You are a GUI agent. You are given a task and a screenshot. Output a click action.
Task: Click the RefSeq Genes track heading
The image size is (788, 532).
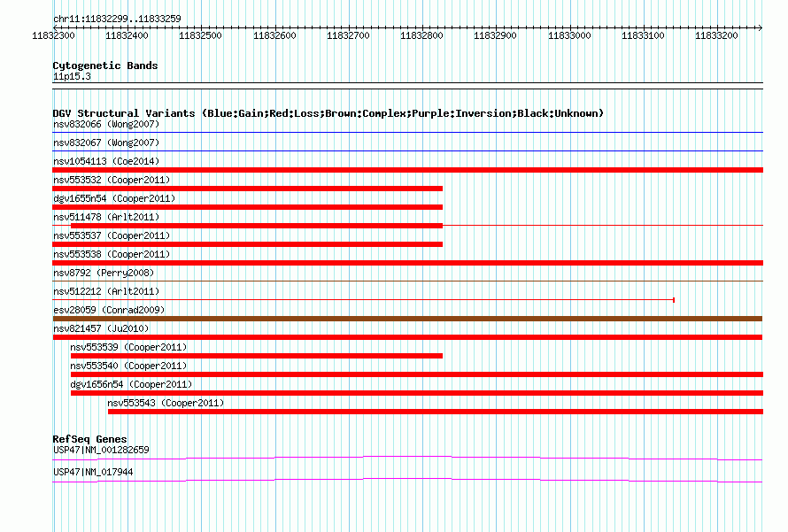90,439
